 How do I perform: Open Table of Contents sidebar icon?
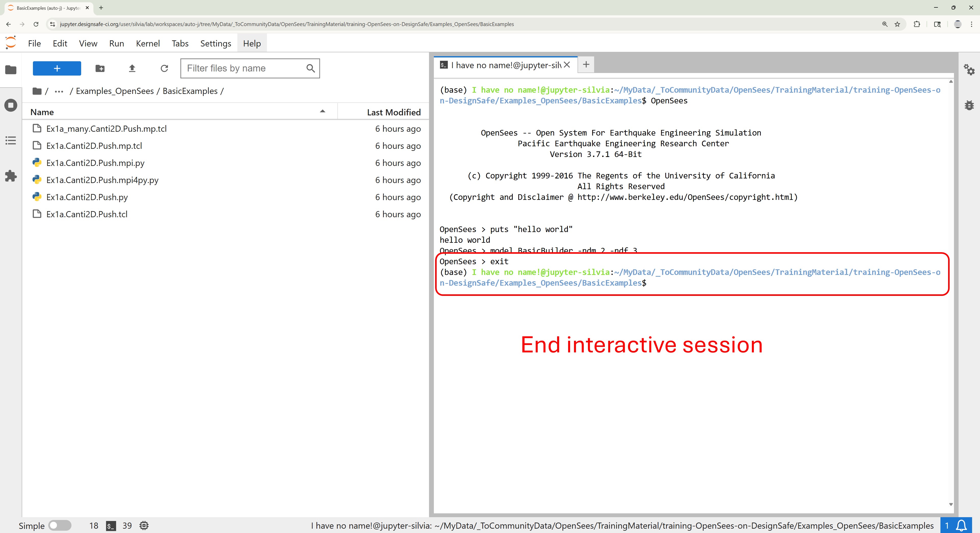tap(11, 140)
